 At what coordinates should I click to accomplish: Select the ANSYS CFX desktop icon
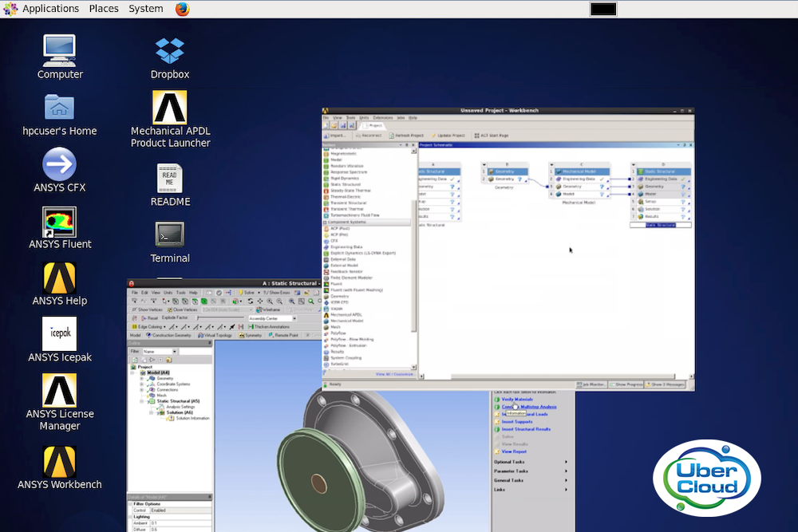click(60, 164)
